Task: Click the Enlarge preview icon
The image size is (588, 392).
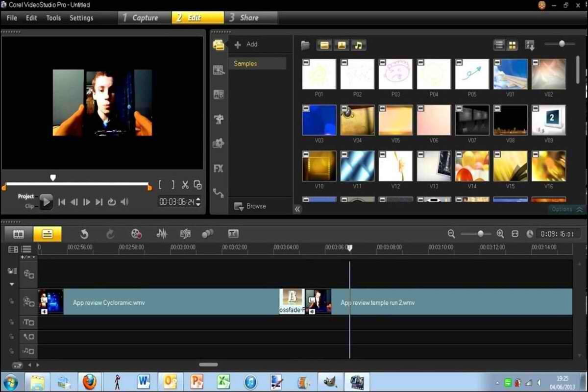Action: [197, 185]
